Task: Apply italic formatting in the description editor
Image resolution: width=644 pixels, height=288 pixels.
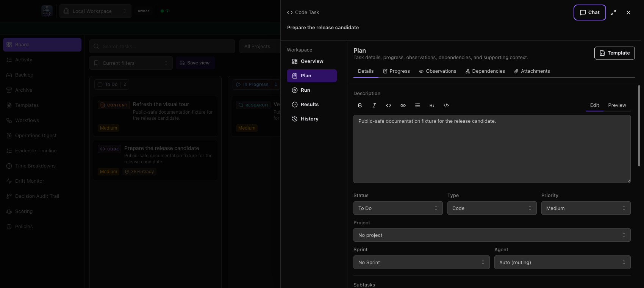Action: 374,105
